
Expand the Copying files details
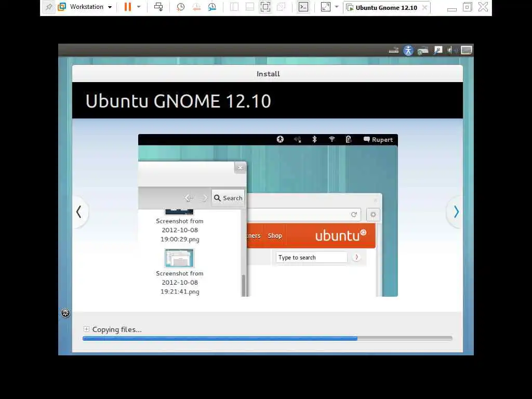click(x=86, y=329)
